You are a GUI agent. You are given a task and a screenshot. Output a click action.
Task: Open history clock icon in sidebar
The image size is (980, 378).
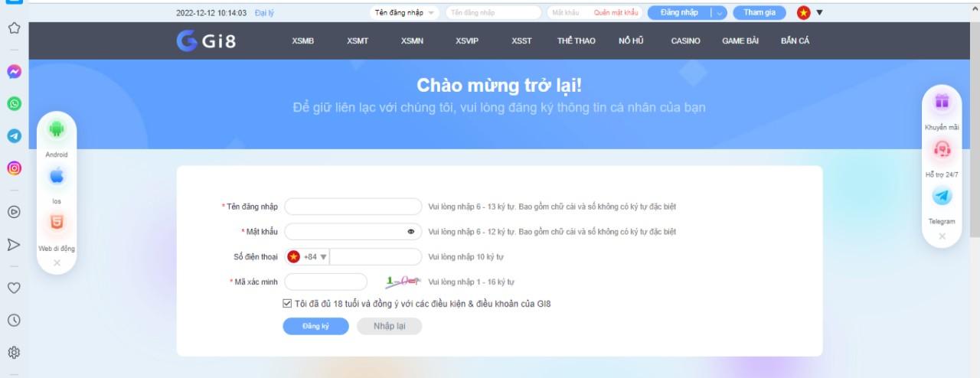tap(14, 320)
